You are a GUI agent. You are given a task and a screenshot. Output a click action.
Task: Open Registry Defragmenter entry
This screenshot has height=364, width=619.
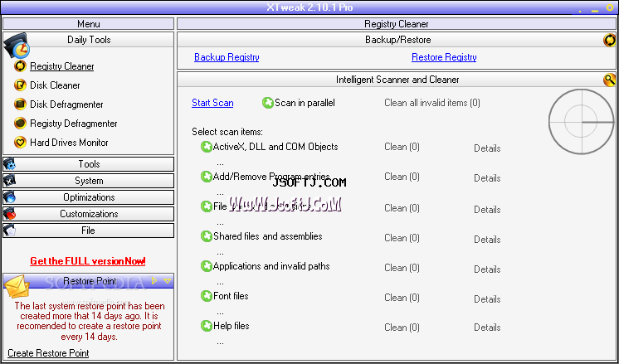tap(73, 124)
